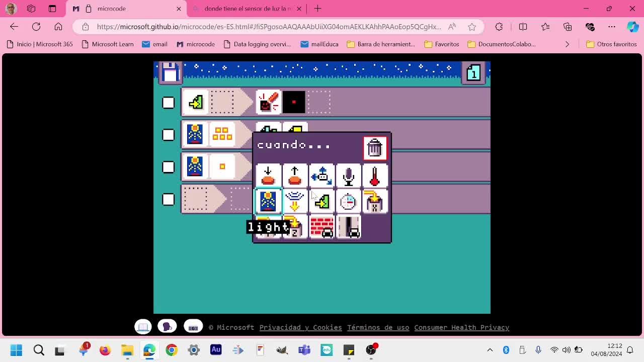644x362 pixels.
Task: Click light sensor tile in second rule
Action: point(195,134)
